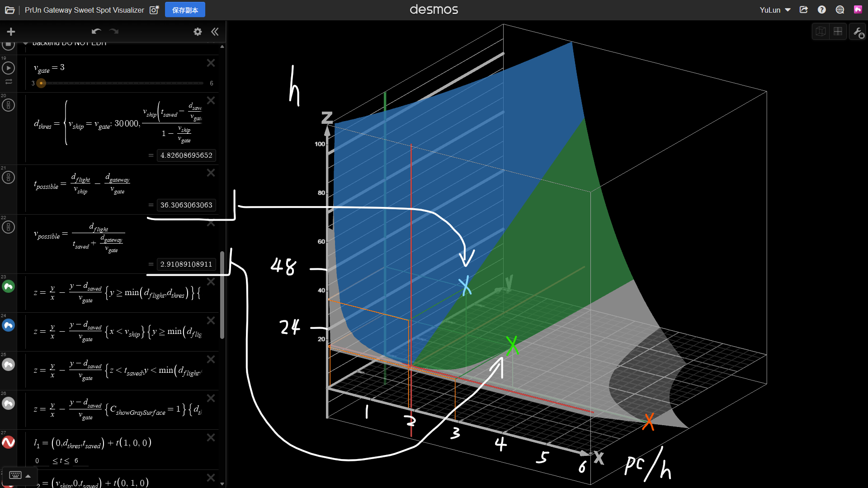The width and height of the screenshot is (868, 488).
Task: Collapse the backend folder arrow
Action: pyautogui.click(x=26, y=43)
